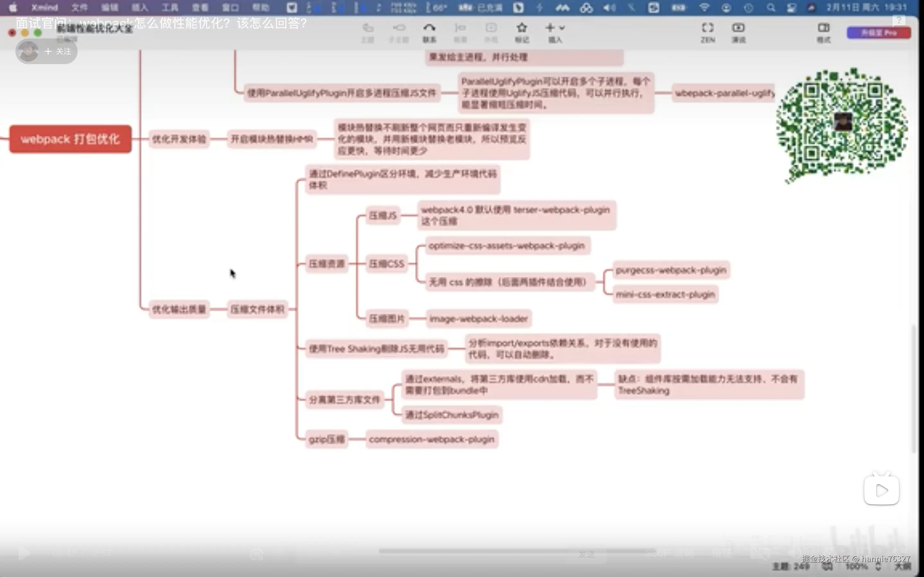Open the 文件 file menu
Image resolution: width=924 pixels, height=577 pixels.
[x=80, y=8]
